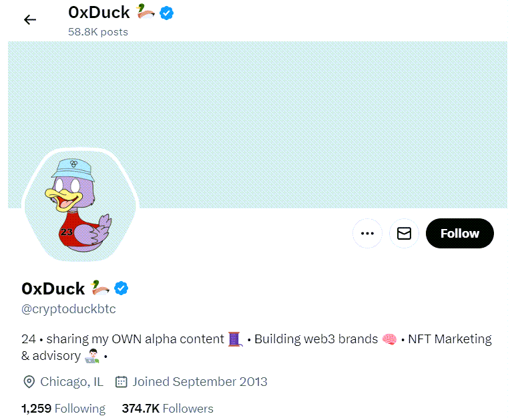Click the duck emoji in top header
Viewport: 514px width, 420px height.
[x=145, y=11]
